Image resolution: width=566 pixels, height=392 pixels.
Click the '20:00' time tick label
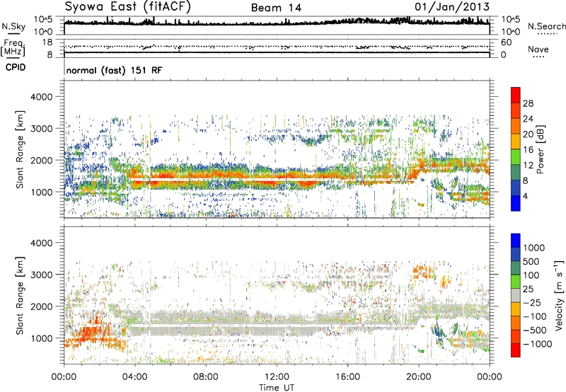click(419, 377)
